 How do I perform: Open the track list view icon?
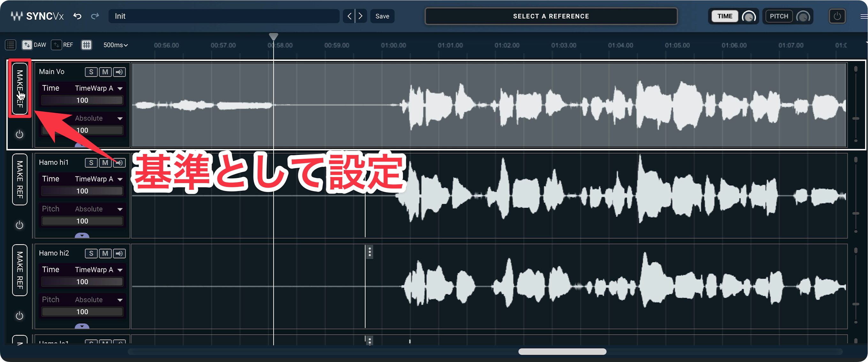(x=11, y=45)
